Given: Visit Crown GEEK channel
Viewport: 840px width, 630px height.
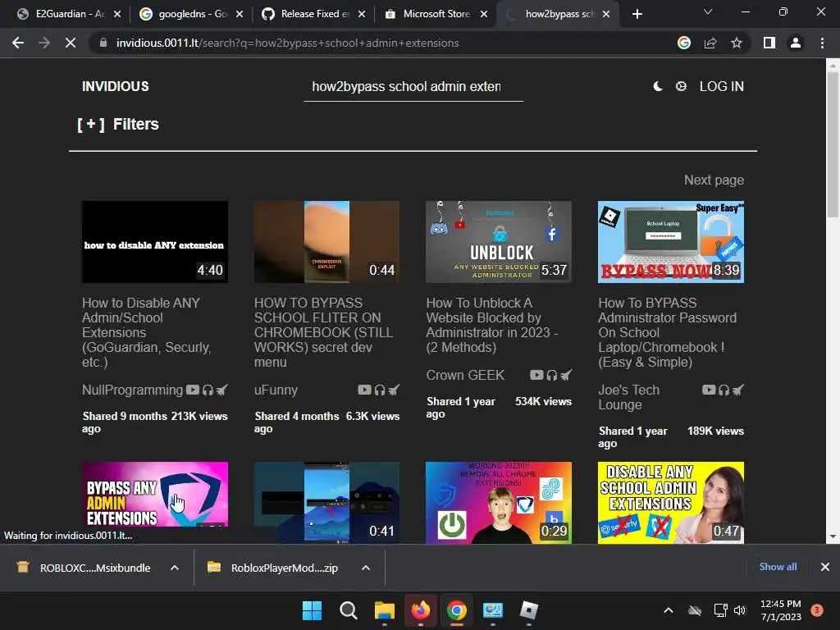Looking at the screenshot, I should (465, 375).
